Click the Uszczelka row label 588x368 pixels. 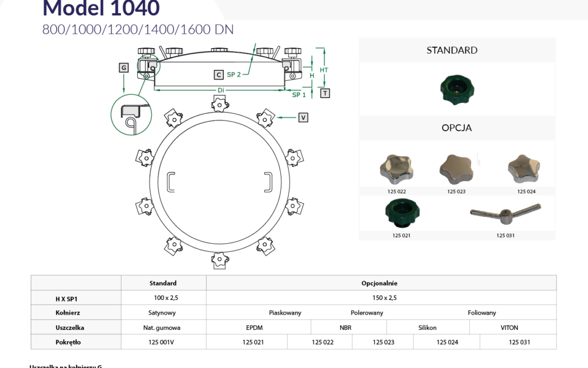[70, 328]
